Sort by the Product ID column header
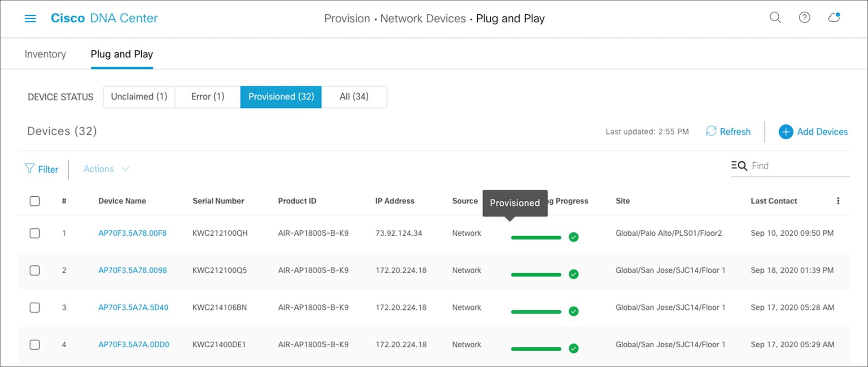The height and width of the screenshot is (367, 868). point(297,201)
